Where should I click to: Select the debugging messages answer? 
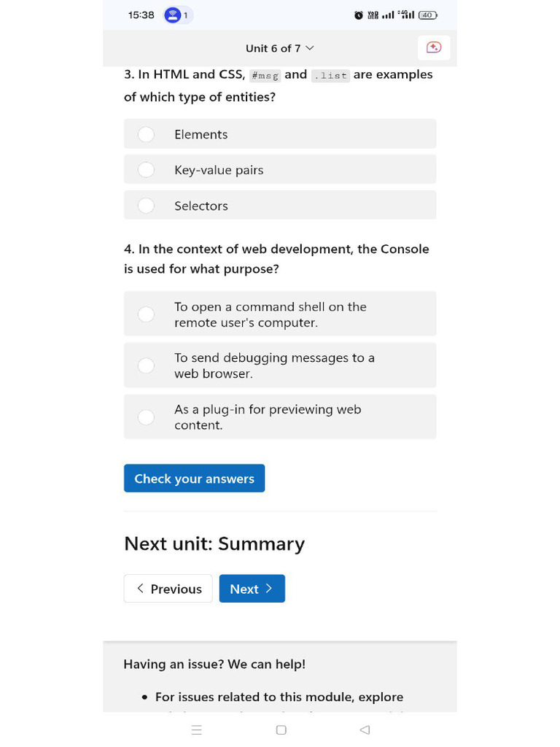tap(147, 365)
